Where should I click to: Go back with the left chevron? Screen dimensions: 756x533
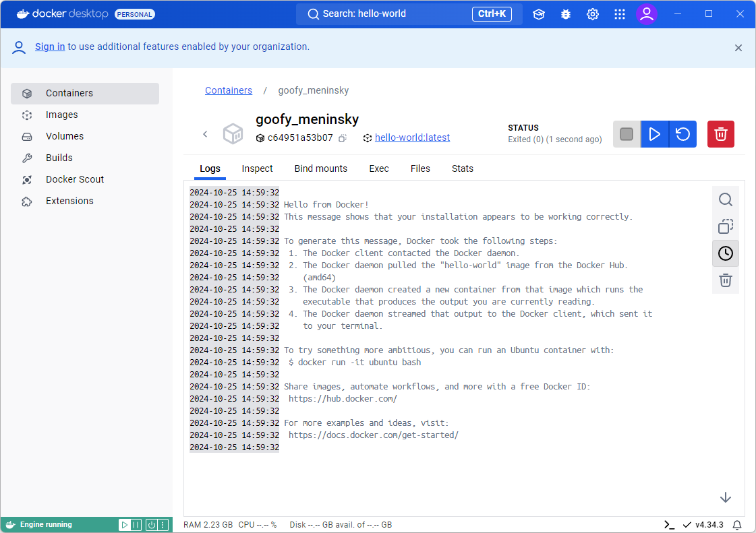(x=205, y=134)
